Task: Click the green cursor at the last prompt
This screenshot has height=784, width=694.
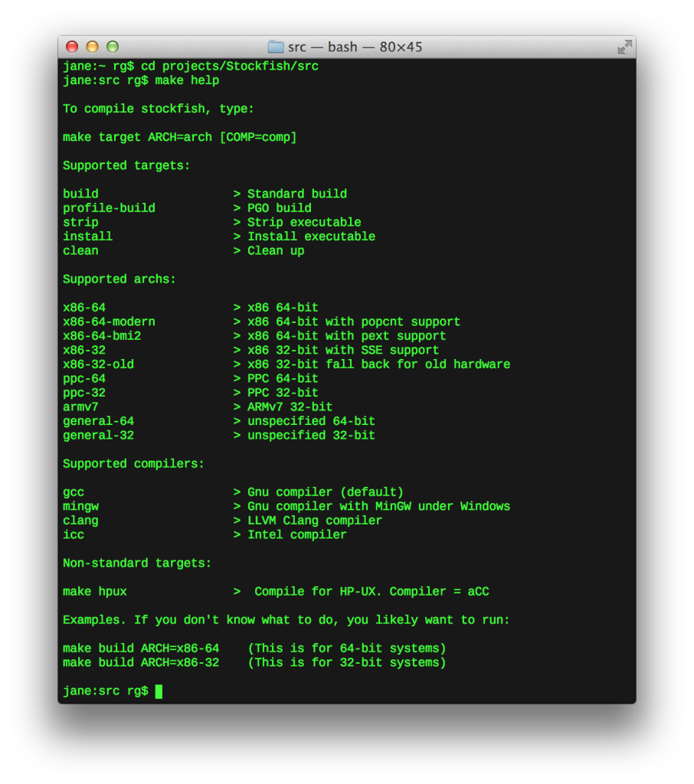Action: click(159, 691)
